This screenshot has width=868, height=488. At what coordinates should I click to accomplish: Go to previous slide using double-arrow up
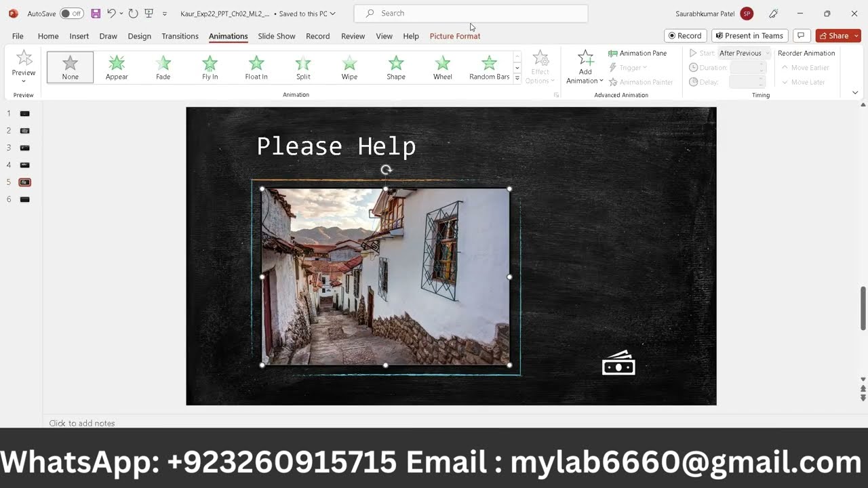(863, 388)
